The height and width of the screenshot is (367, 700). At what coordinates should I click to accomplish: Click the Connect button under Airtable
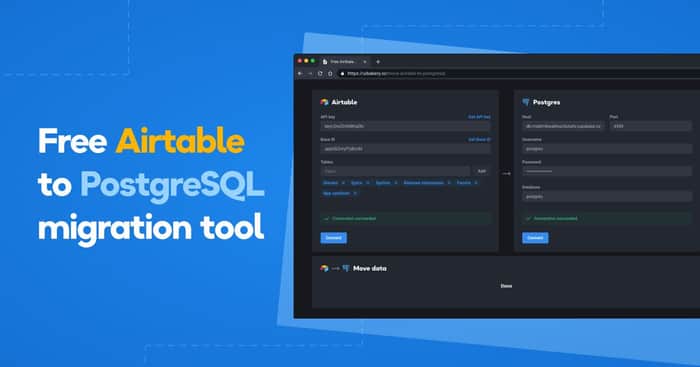tap(333, 238)
